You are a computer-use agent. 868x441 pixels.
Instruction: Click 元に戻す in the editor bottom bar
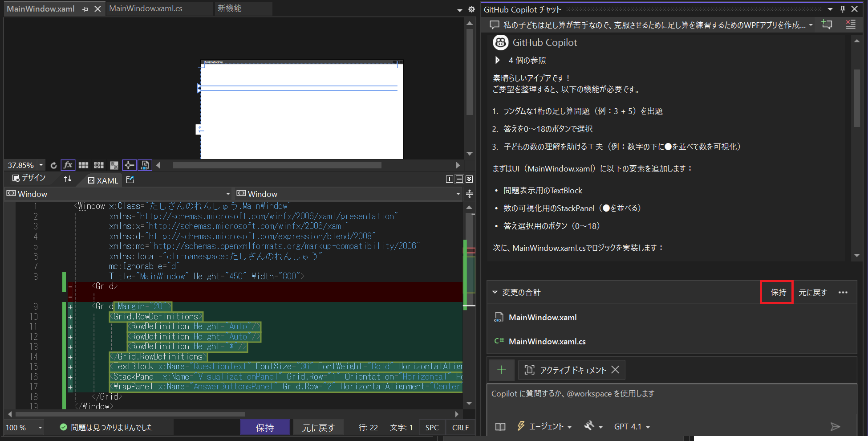click(318, 428)
